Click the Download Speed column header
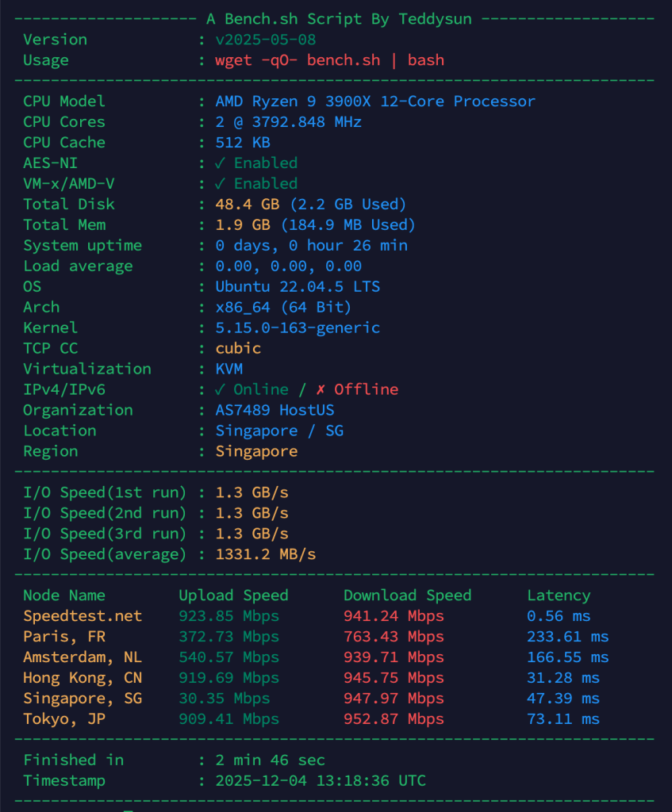This screenshot has width=672, height=812. pyautogui.click(x=407, y=596)
